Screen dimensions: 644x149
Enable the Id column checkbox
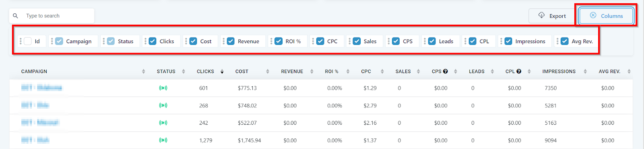point(28,41)
